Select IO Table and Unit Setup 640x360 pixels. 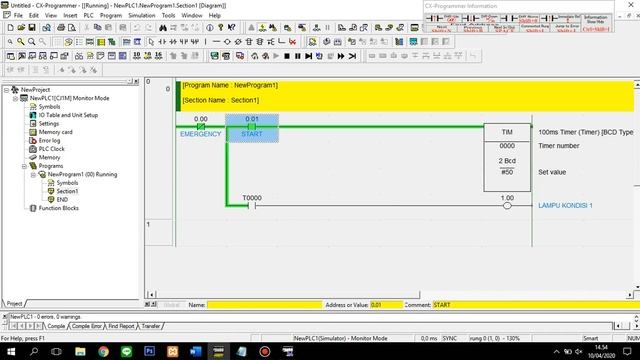click(x=68, y=115)
